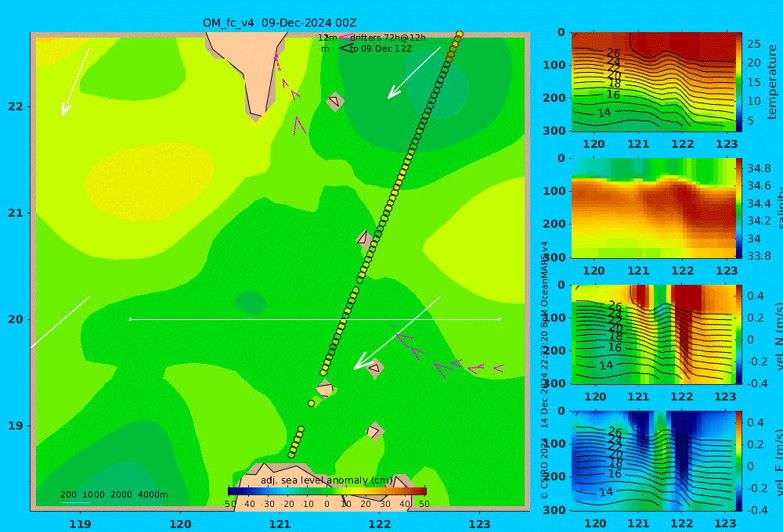Click the longitude 119 tick label on main map
The width and height of the screenshot is (783, 532).
coord(80,524)
